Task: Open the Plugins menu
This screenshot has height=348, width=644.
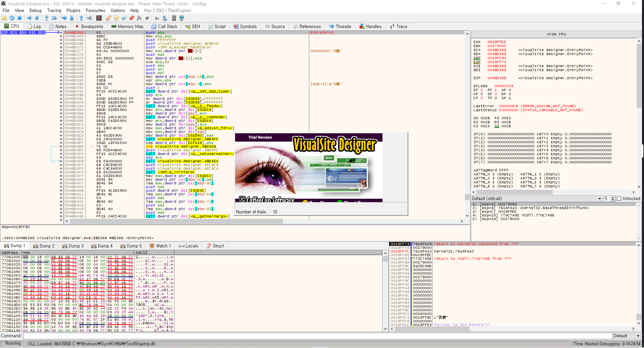Action: (x=74, y=10)
